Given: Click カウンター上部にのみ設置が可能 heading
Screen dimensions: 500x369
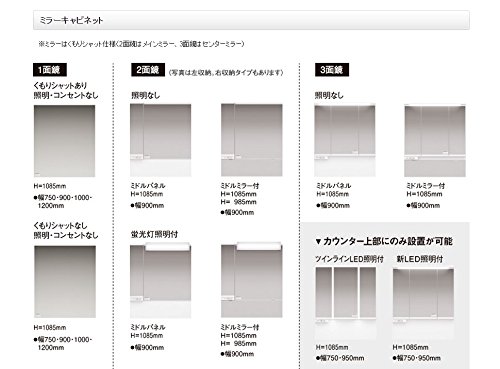Looking at the screenshot, I should click(x=384, y=241).
